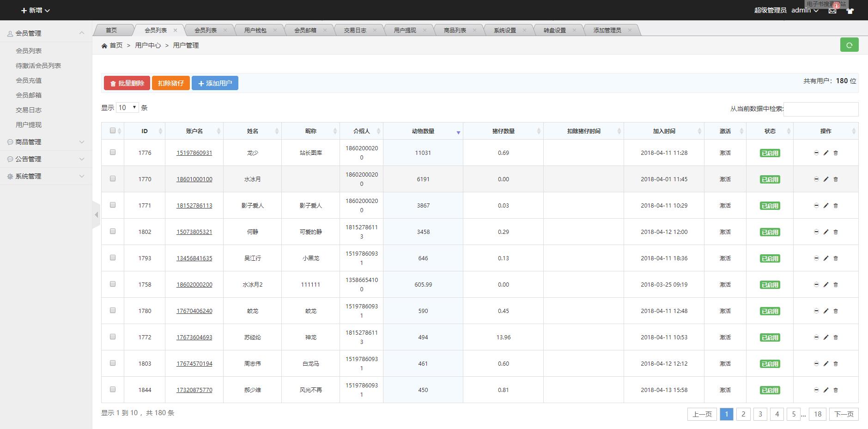Open the mail envelope icon in header
Image resolution: width=868 pixels, height=429 pixels.
pos(832,11)
